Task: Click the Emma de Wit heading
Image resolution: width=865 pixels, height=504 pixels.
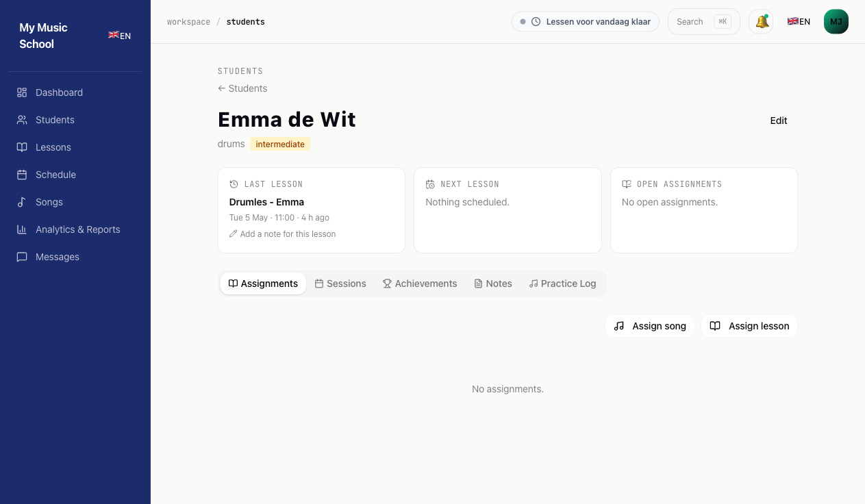Action: pos(287,120)
